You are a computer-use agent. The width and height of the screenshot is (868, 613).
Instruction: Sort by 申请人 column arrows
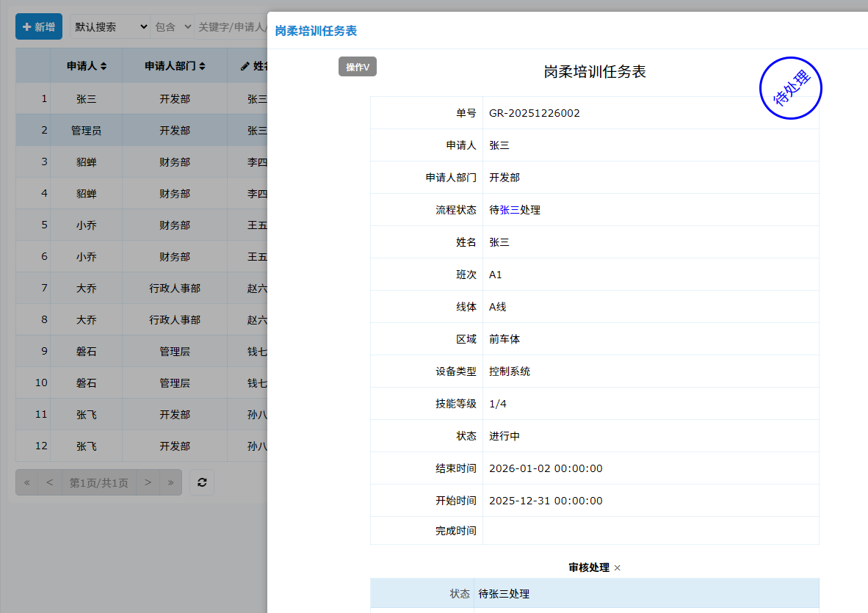(x=104, y=66)
